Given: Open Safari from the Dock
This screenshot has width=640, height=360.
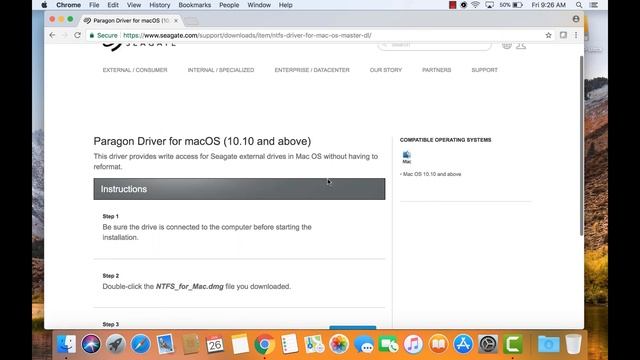Looking at the screenshot, I should (140, 344).
